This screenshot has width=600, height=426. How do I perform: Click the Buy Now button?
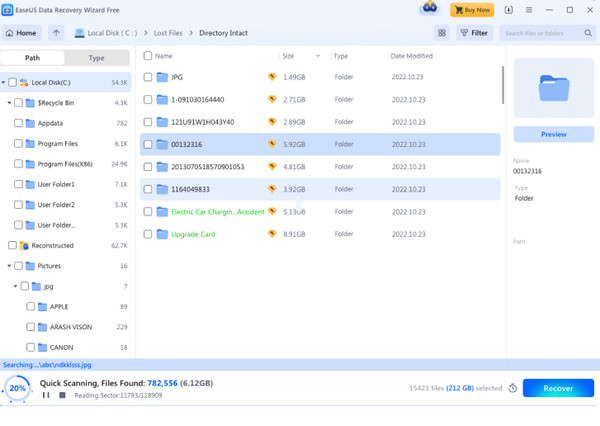472,10
